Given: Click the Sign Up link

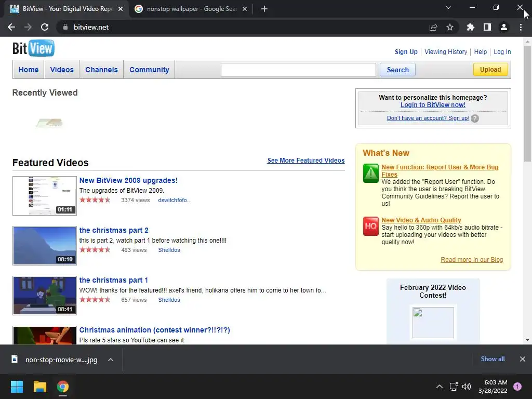Looking at the screenshot, I should click(x=406, y=52).
